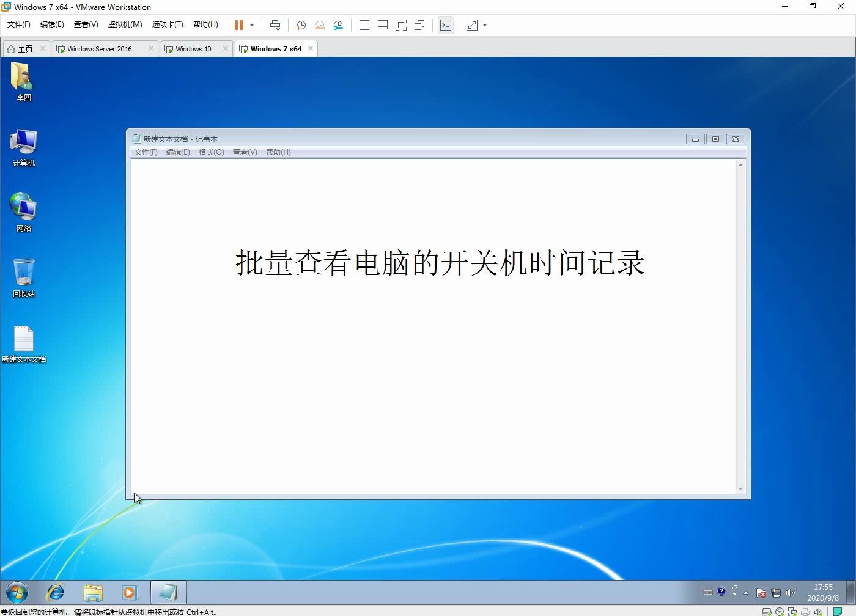Image resolution: width=856 pixels, height=616 pixels.
Task: Switch to the Windows Server 2016 tab
Action: [100, 48]
